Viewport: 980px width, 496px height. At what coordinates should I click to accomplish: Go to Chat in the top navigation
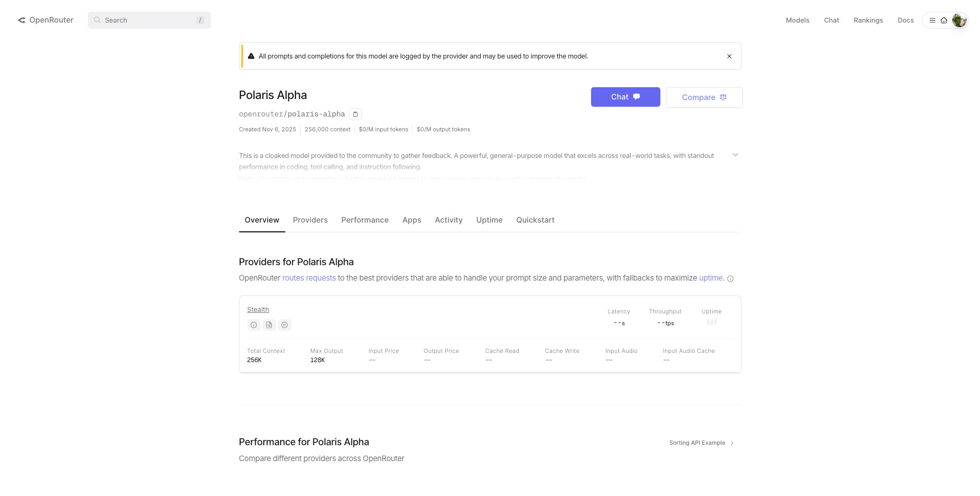(x=831, y=21)
